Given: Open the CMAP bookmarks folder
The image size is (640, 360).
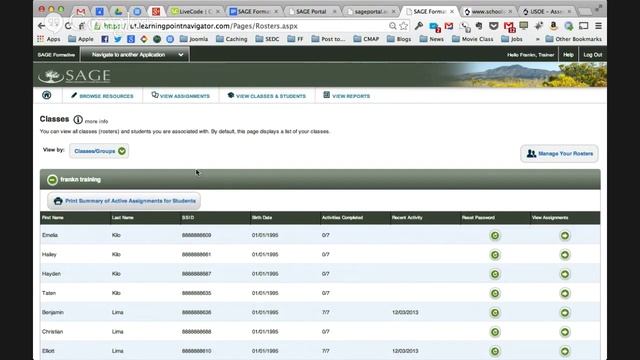Looking at the screenshot, I should 367,39.
